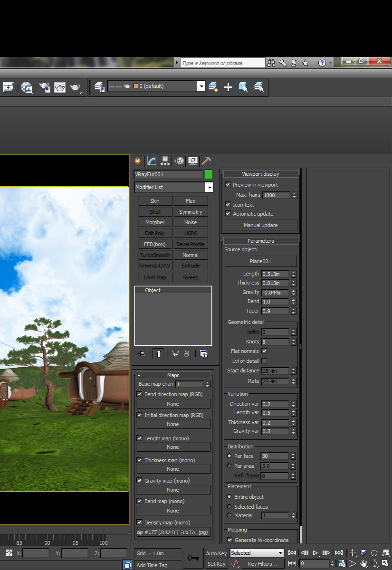Click the Manual update button
Screen dimensions: 392x570
260,225
